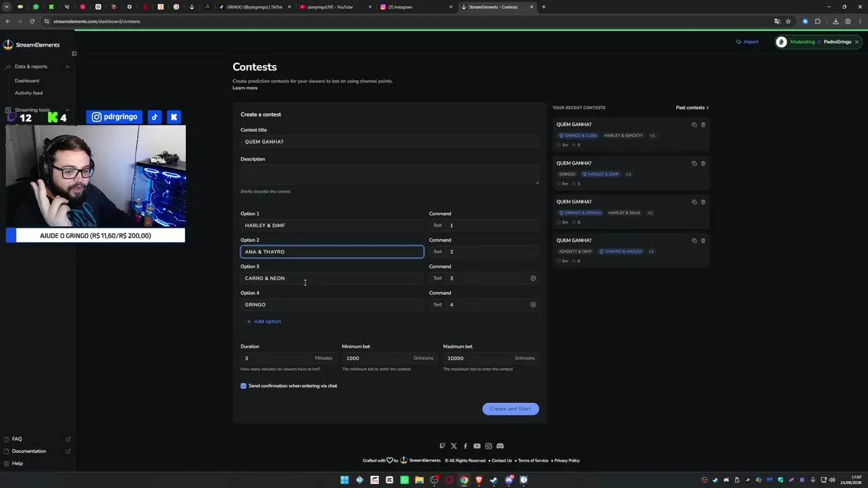The width and height of the screenshot is (868, 488).
Task: Open the Twitch footer link
Action: pos(442,446)
